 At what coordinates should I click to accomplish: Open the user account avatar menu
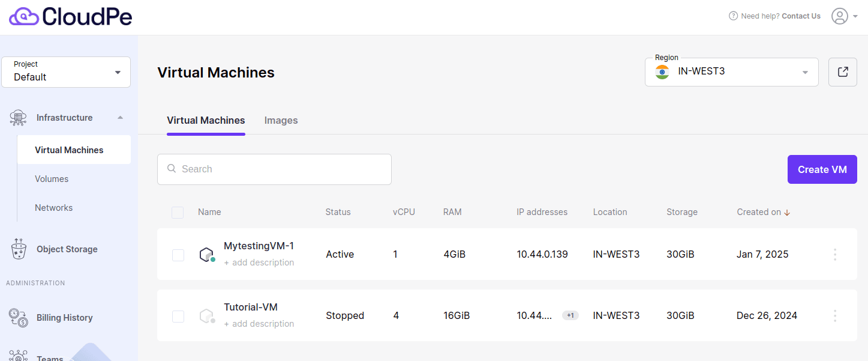coord(840,16)
